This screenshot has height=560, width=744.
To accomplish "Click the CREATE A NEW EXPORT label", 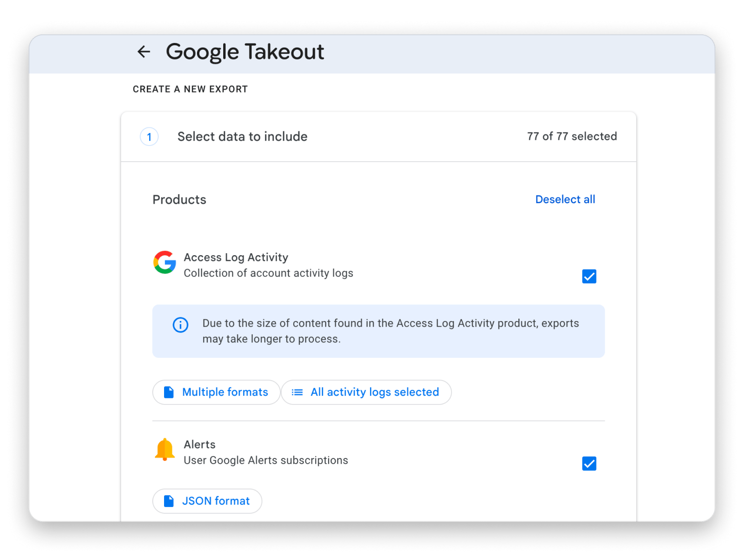I will (x=190, y=89).
